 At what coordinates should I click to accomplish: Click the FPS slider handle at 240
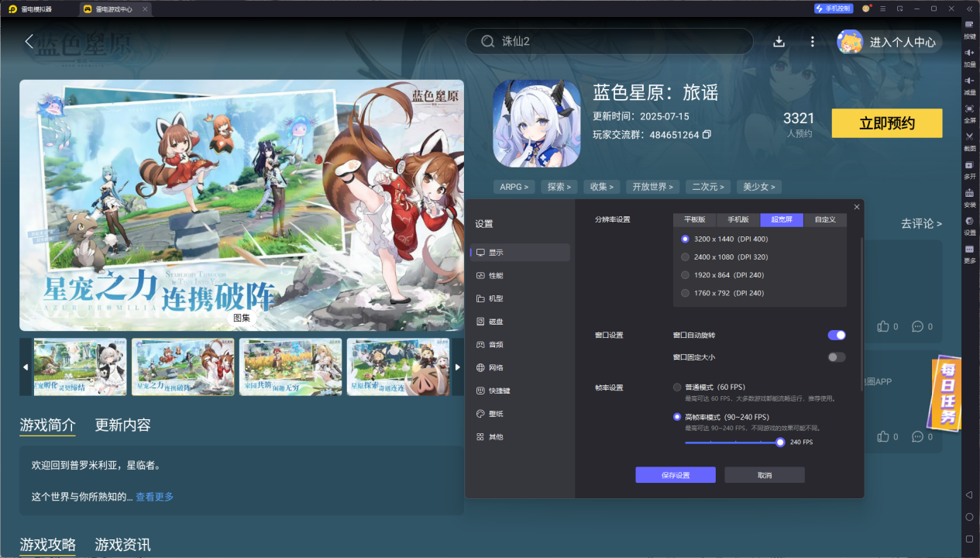[x=780, y=442]
